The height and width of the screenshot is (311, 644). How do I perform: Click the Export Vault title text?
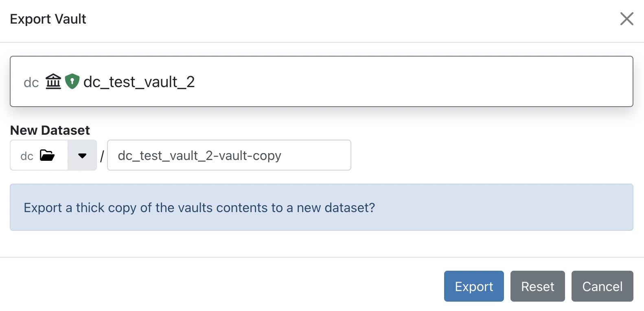tap(48, 19)
